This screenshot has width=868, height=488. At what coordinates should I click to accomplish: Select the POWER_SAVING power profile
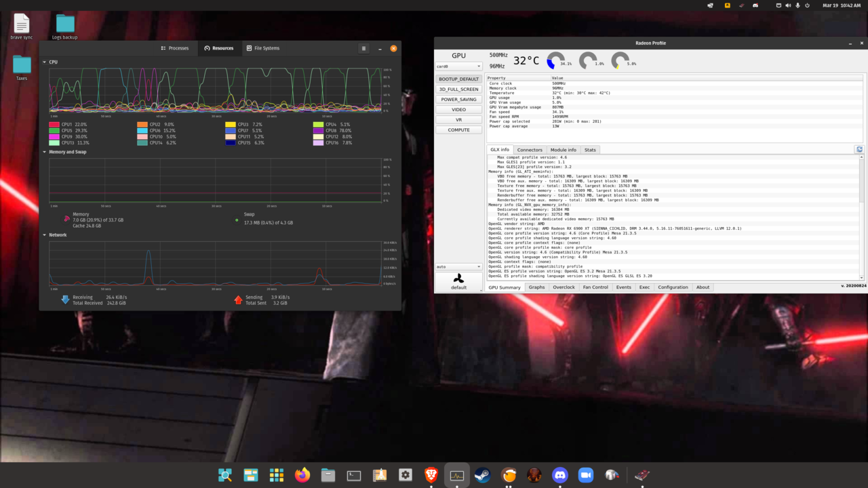pos(459,100)
